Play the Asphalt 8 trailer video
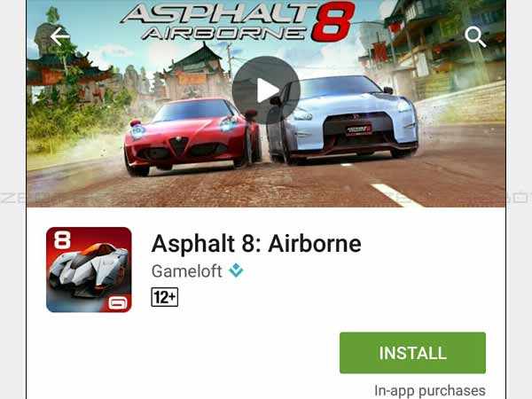The width and height of the screenshot is (532, 399). click(x=266, y=90)
